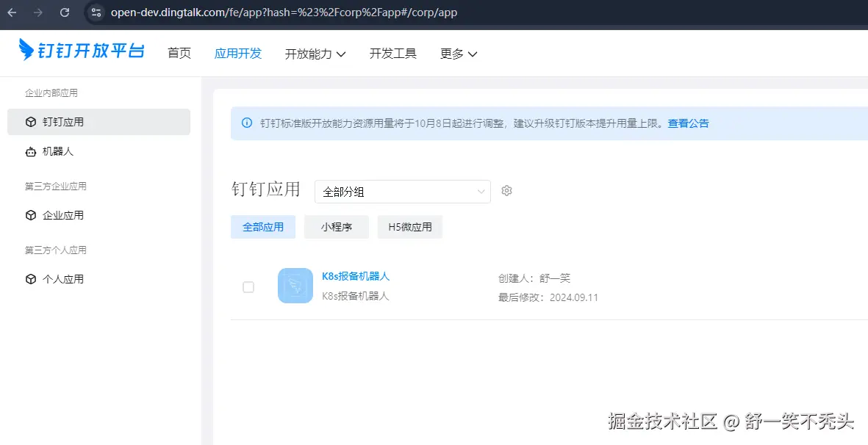Click the 钉钉应用 page heading
Screen dimensions: 868x445
(x=266, y=189)
